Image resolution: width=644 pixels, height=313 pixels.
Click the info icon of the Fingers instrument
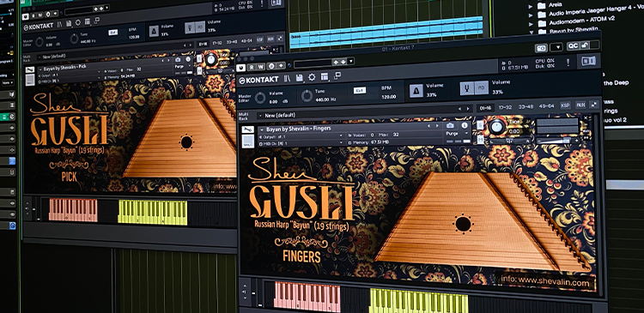tap(465, 125)
